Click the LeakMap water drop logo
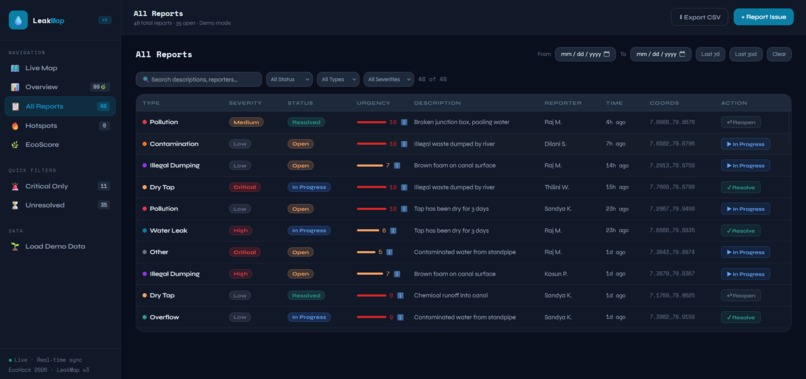Screen dimensions: 806x379 tap(18, 21)
